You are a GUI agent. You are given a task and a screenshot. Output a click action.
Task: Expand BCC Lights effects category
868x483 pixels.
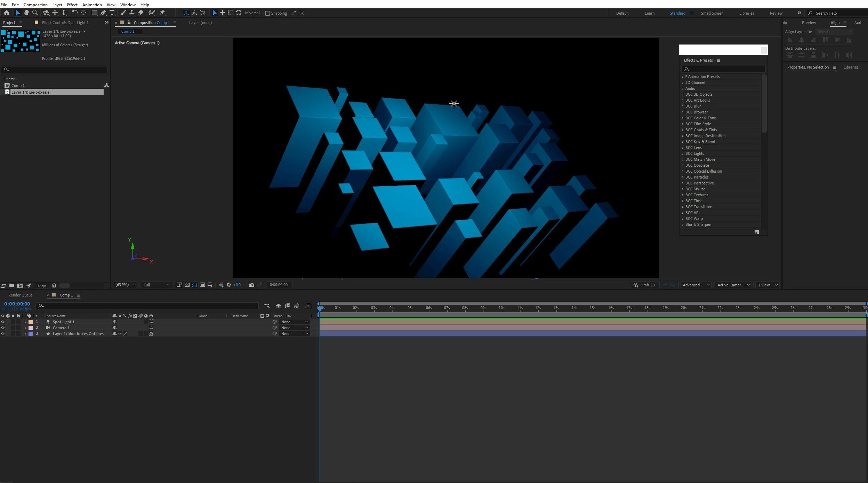pos(682,153)
